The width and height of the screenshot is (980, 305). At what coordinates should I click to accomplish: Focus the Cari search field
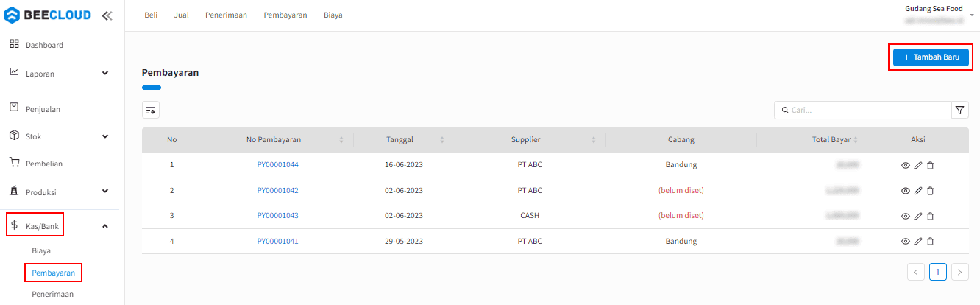click(862, 110)
